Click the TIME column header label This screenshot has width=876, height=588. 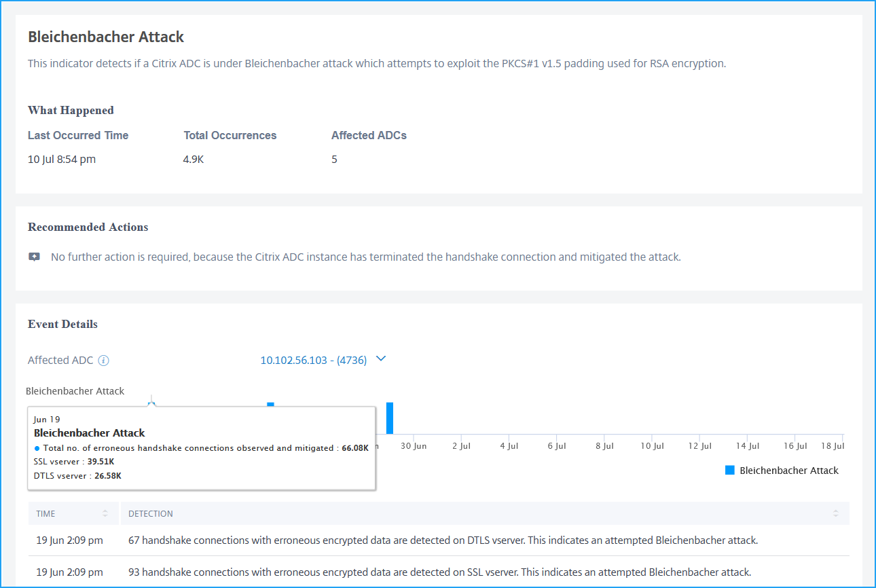[45, 514]
